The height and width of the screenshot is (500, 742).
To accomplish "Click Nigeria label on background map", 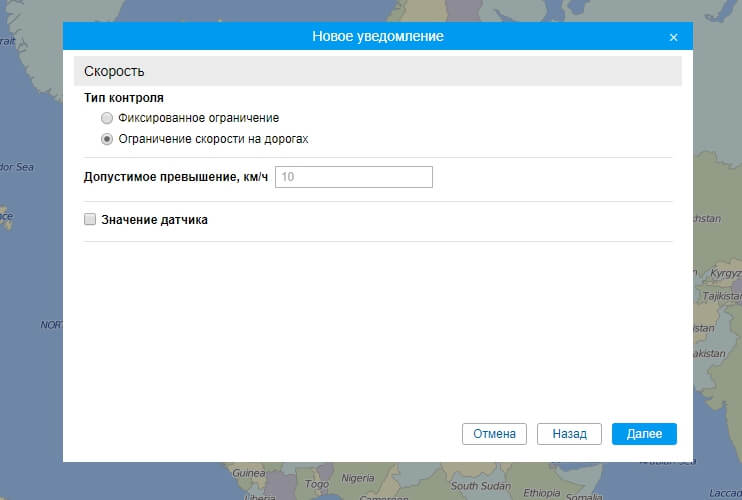I will [x=358, y=478].
